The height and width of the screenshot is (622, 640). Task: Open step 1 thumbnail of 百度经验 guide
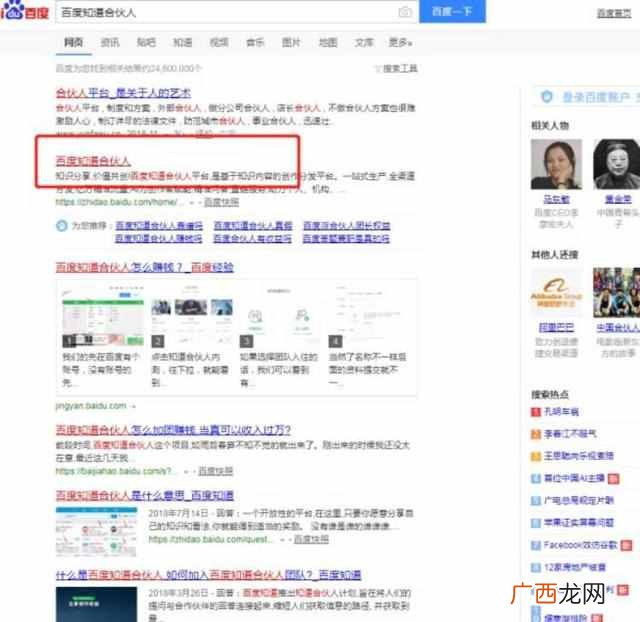coord(103,316)
